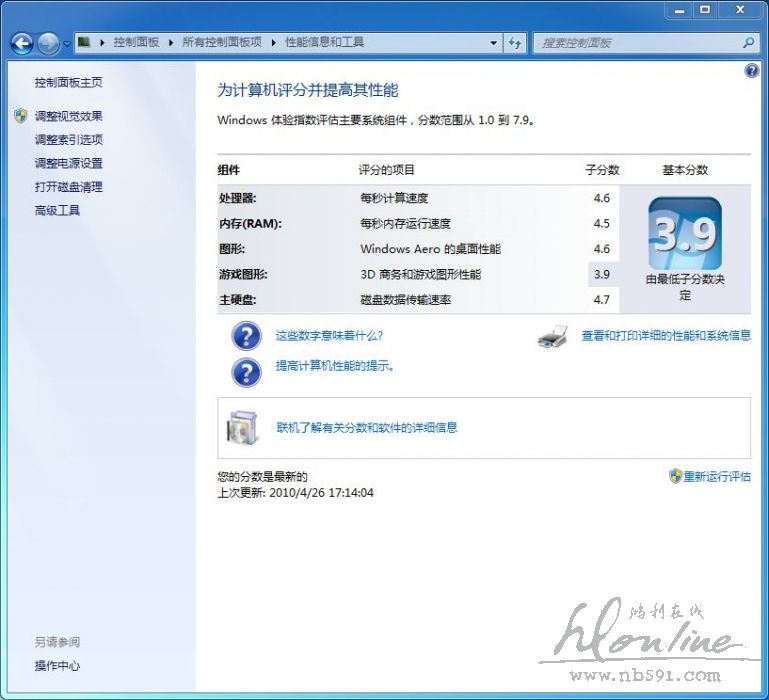
Task: Click 重新运行评估 to rerun assessment
Action: click(716, 477)
